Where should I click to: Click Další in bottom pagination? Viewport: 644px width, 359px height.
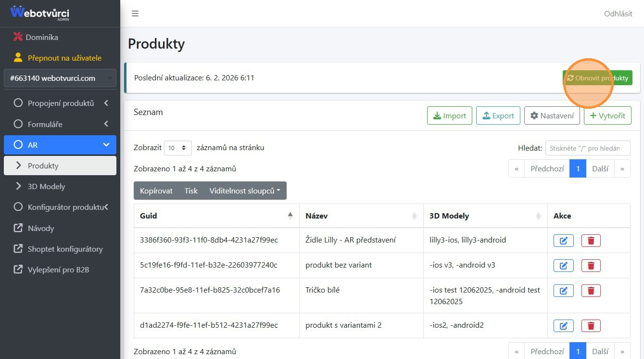pyautogui.click(x=600, y=351)
